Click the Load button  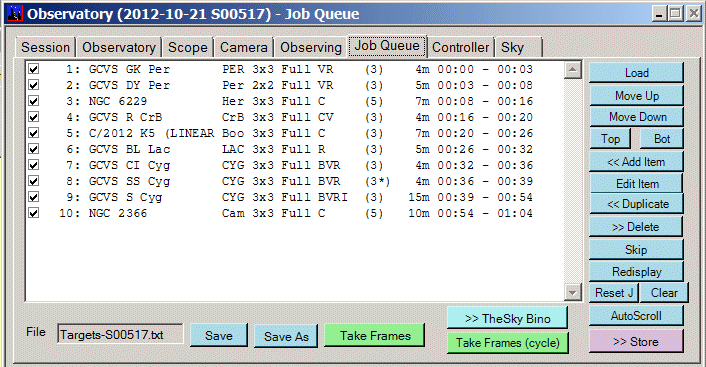point(636,72)
